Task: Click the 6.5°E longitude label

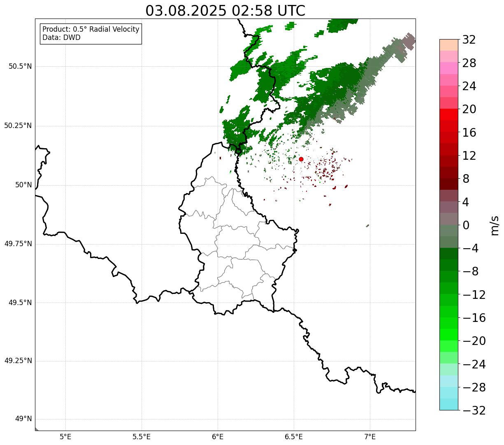Action: pos(294,437)
